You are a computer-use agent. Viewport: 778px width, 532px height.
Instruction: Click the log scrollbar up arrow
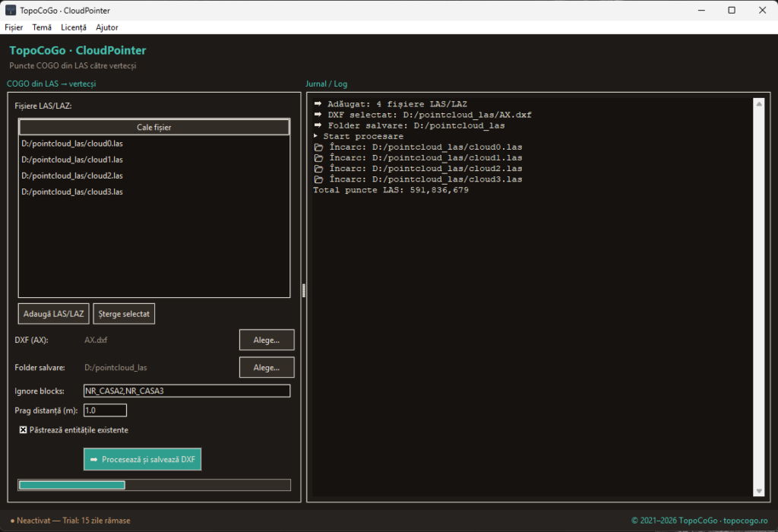point(759,103)
